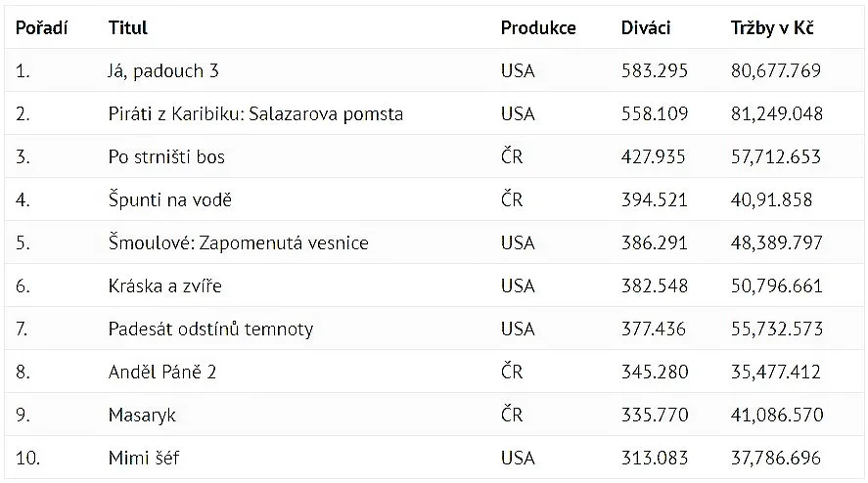Click the Pořadí column header

41,27
